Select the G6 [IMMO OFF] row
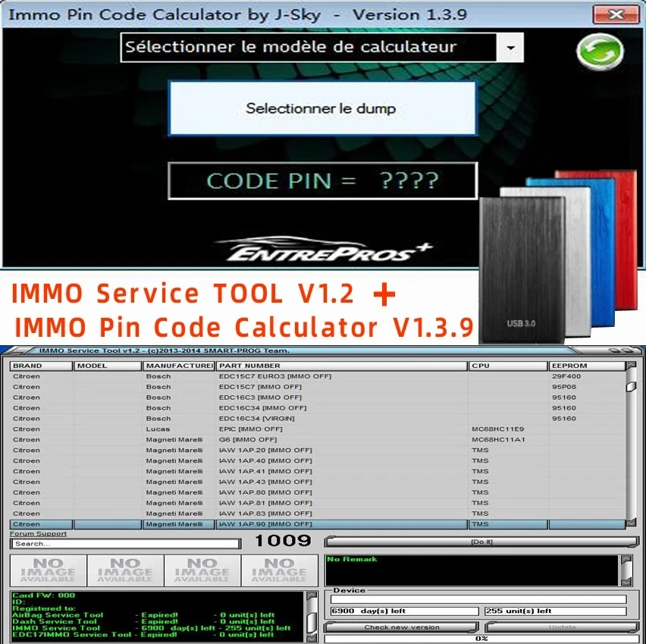The height and width of the screenshot is (644, 646). coord(317,440)
